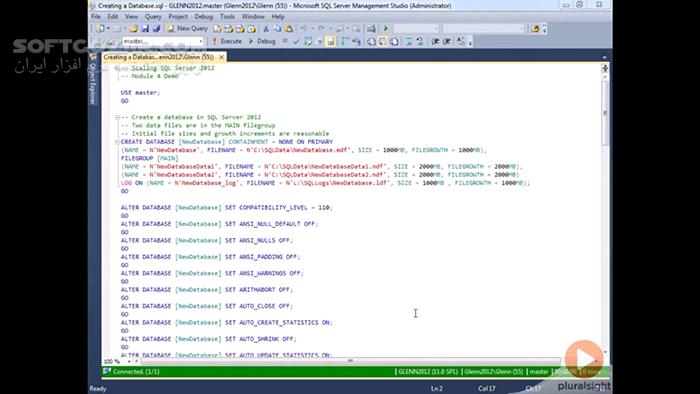The height and width of the screenshot is (394, 700).
Task: Click the Save All icon
Action: pyautogui.click(x=157, y=29)
